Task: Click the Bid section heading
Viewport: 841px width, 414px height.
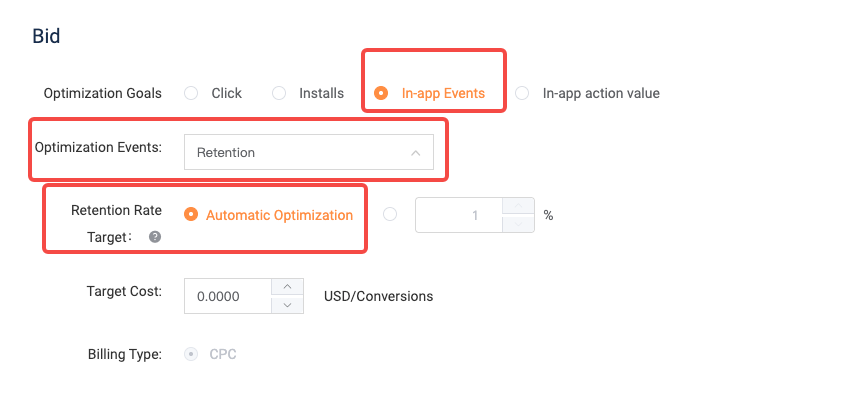Action: point(46,37)
